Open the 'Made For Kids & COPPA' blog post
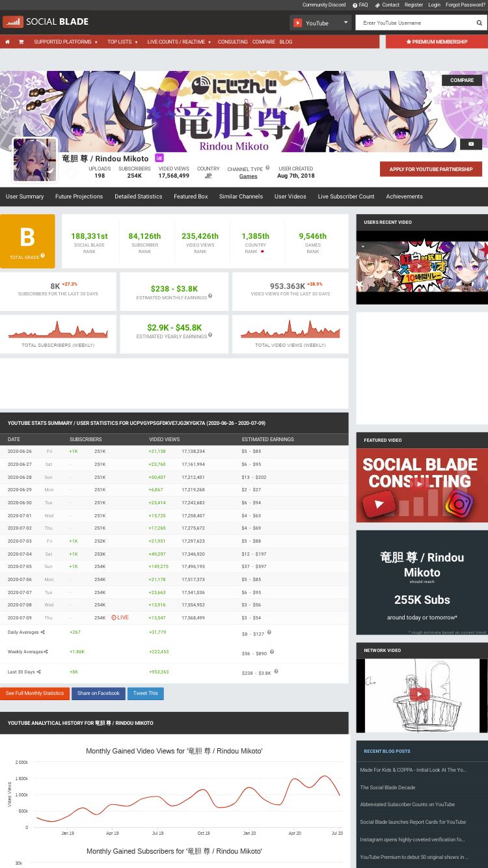This screenshot has height=868, width=488. 413,770
